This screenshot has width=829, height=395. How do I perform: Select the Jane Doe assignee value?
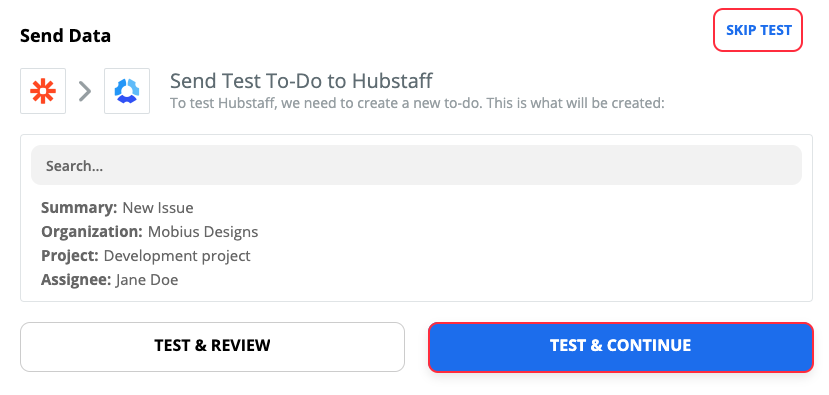(147, 280)
